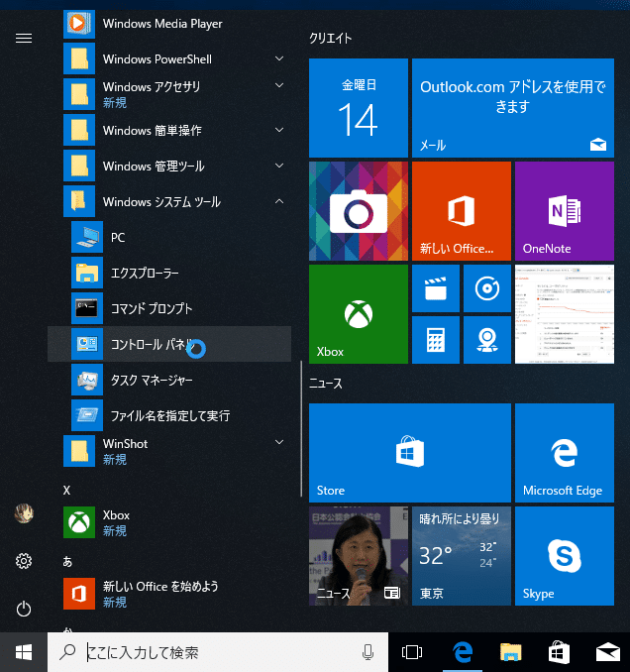Open the Camera tile

pyautogui.click(x=359, y=211)
